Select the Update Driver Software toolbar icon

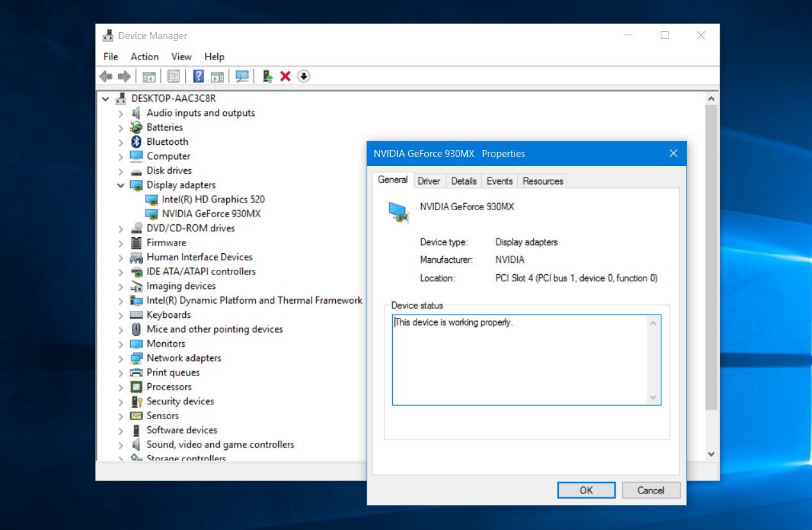(x=267, y=76)
